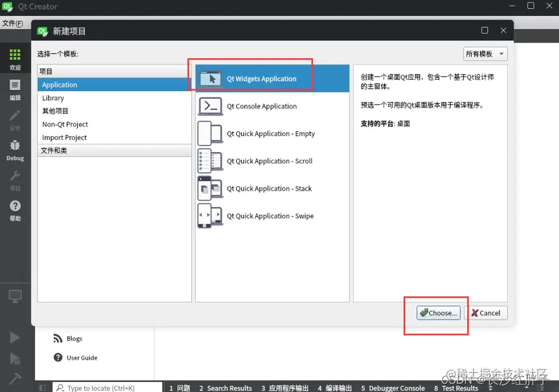Screen dimensions: 559x392
Task: Open the User Guide link
Action: click(82, 358)
